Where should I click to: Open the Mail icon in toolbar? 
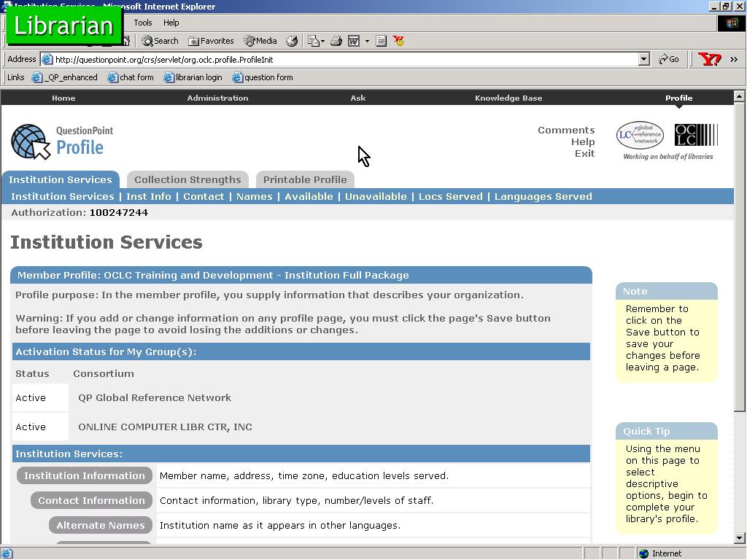[x=314, y=41]
